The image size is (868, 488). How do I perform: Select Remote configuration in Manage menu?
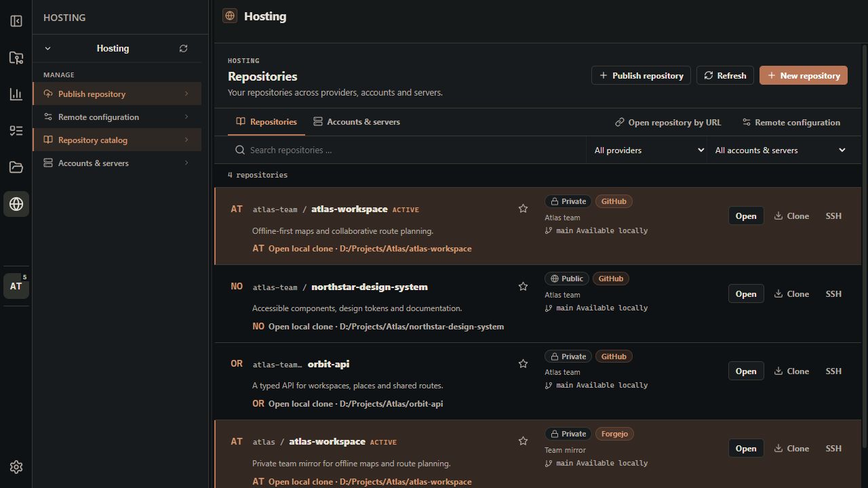click(117, 117)
